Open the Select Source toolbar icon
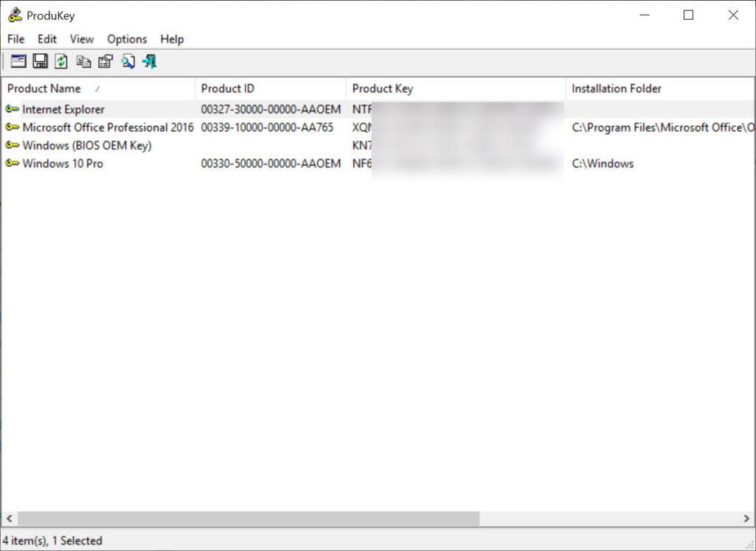 point(18,61)
